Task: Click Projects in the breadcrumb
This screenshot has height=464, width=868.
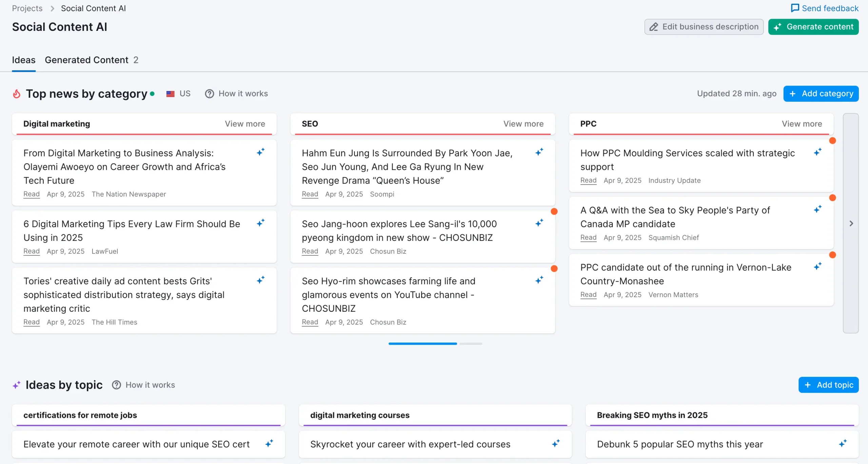Action: [27, 8]
